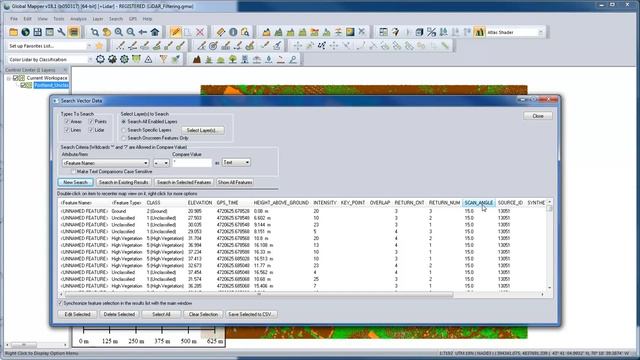Click the Show All Features button
The image size is (640, 360).
(235, 182)
